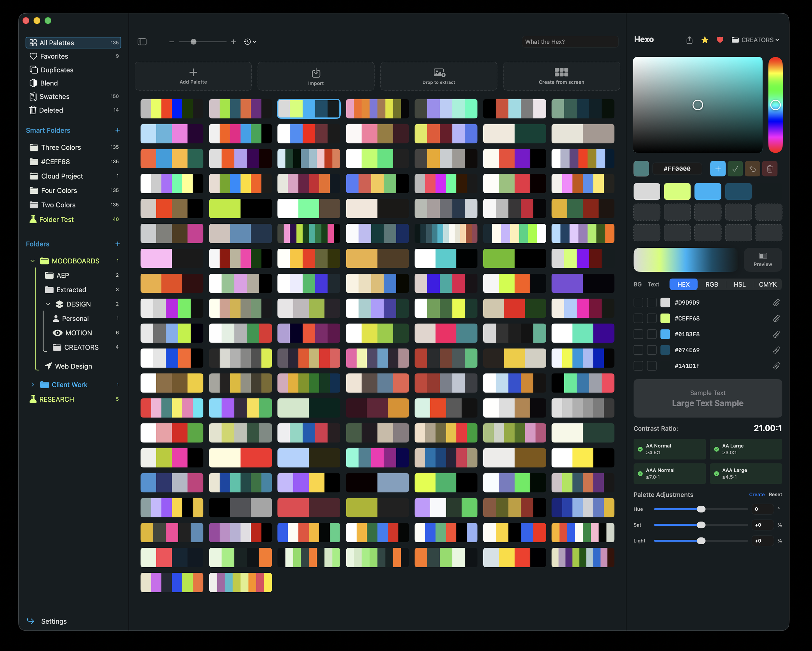Image resolution: width=812 pixels, height=651 pixels.
Task: Click paperclip icon next to #CEFF68
Action: point(776,319)
